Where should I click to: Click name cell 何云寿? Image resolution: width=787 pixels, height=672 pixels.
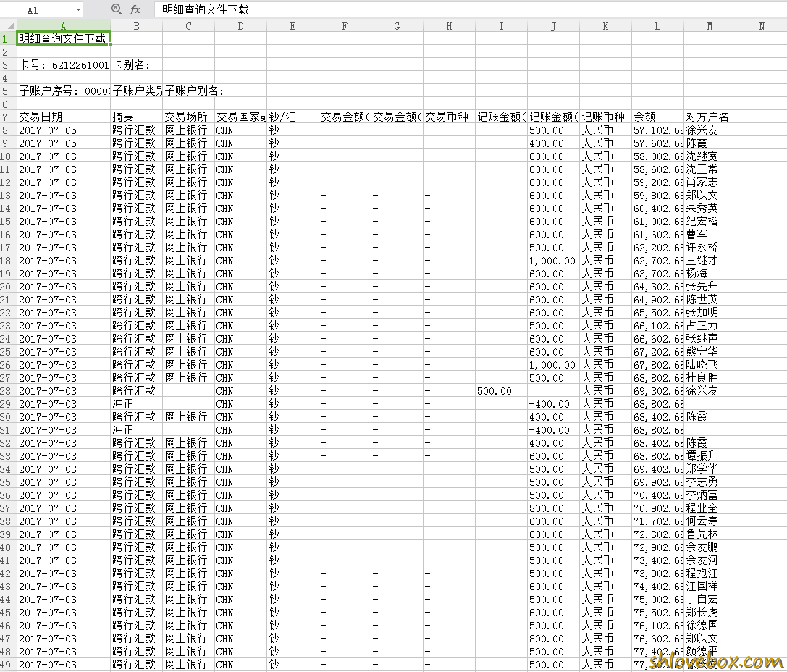click(x=710, y=521)
